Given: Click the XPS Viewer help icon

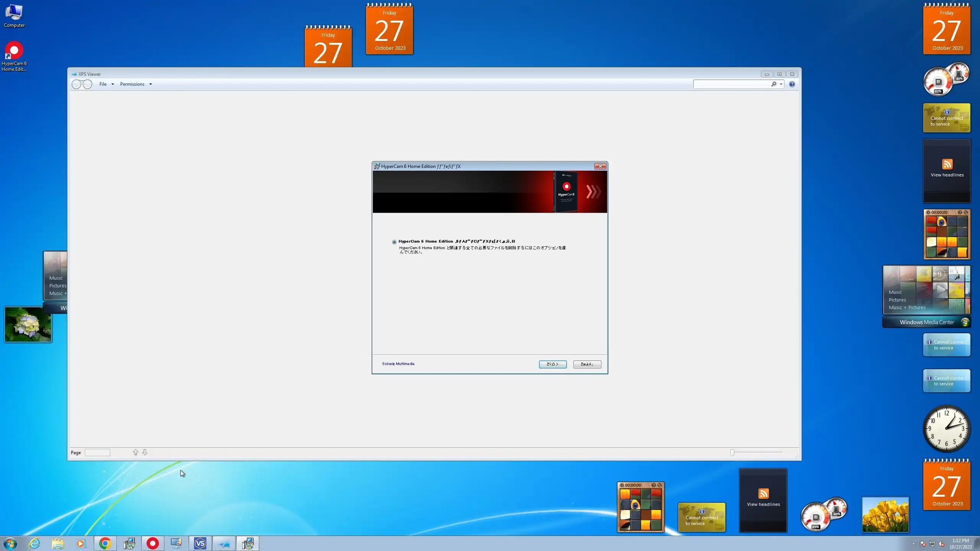Looking at the screenshot, I should [792, 84].
